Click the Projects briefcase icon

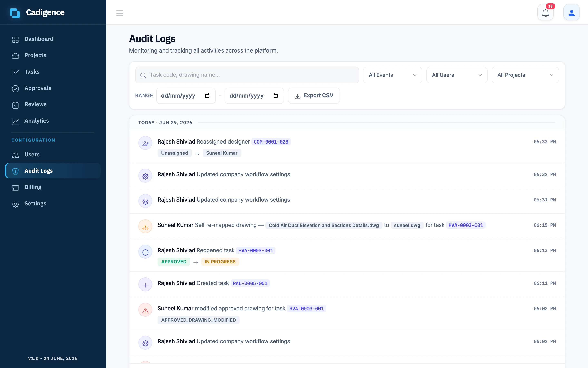(16, 56)
